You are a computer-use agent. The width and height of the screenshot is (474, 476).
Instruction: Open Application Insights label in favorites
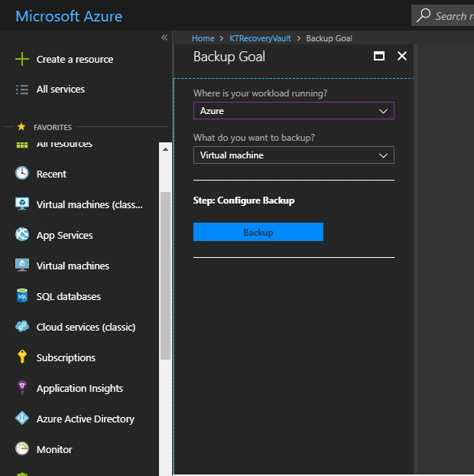coord(80,388)
